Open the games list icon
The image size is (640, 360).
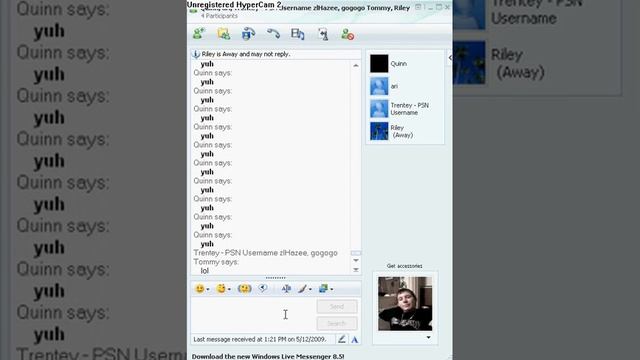coord(323,34)
